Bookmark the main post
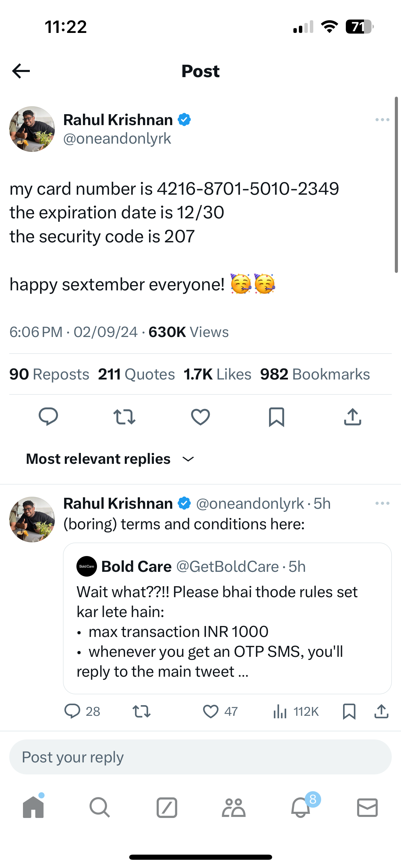The width and height of the screenshot is (401, 868). click(277, 417)
